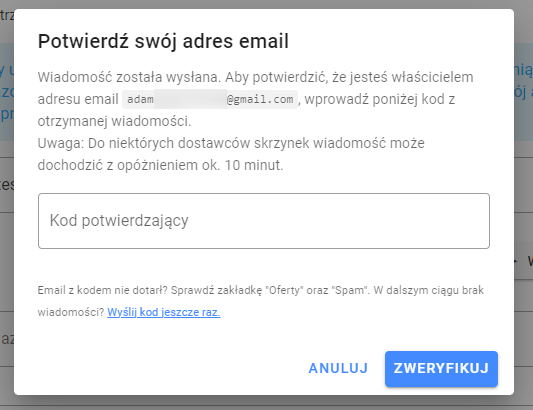Click otrzymanej wiadomości text line
The image size is (533, 410).
tap(114, 121)
